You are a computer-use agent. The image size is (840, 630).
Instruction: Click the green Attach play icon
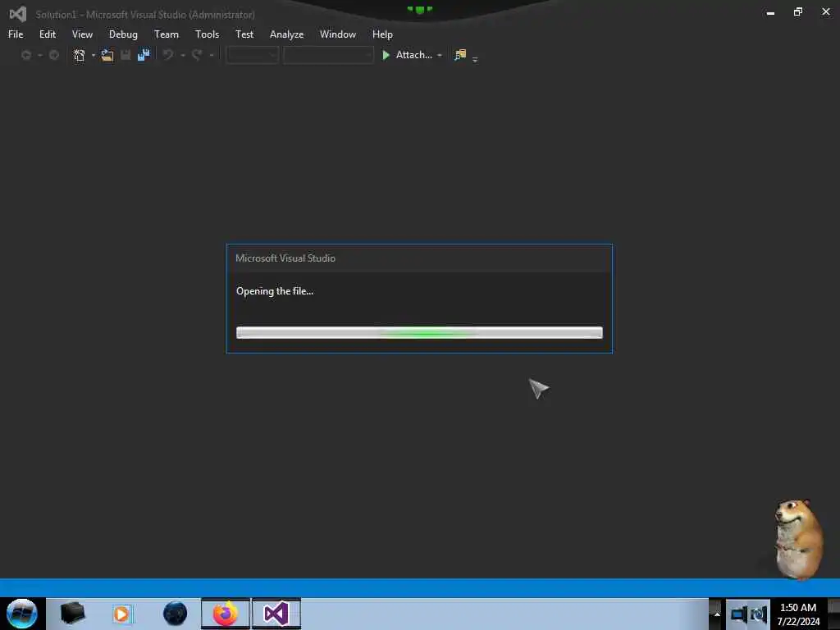(x=386, y=55)
